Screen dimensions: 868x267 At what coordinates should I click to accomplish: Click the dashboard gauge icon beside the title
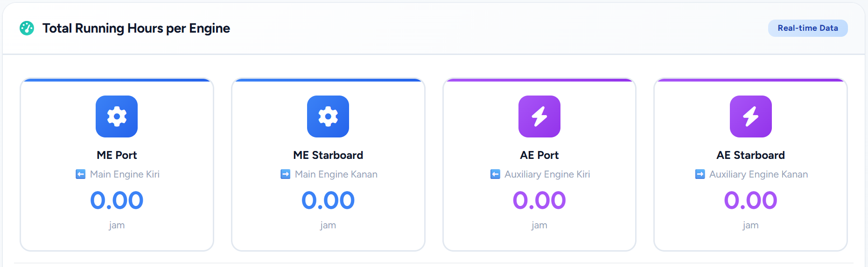point(27,28)
